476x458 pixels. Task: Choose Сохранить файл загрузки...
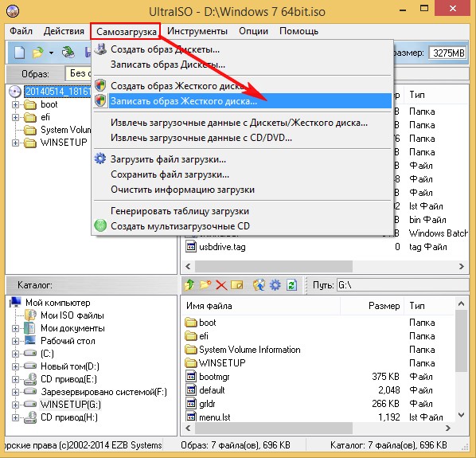pos(242,174)
